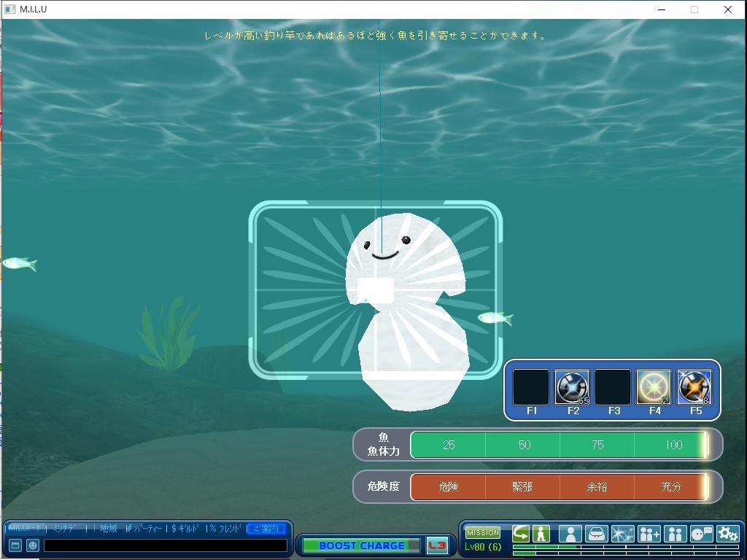The image size is (747, 560).
Task: Open the character profile icon
Action: (x=570, y=534)
